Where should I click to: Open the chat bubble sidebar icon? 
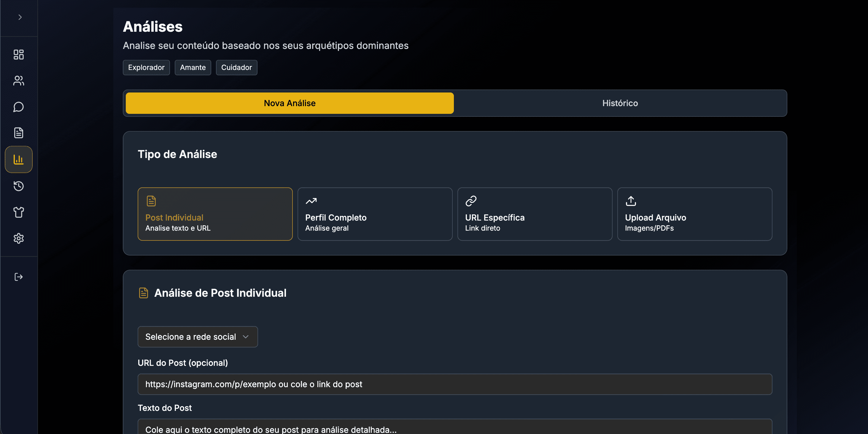pos(18,107)
